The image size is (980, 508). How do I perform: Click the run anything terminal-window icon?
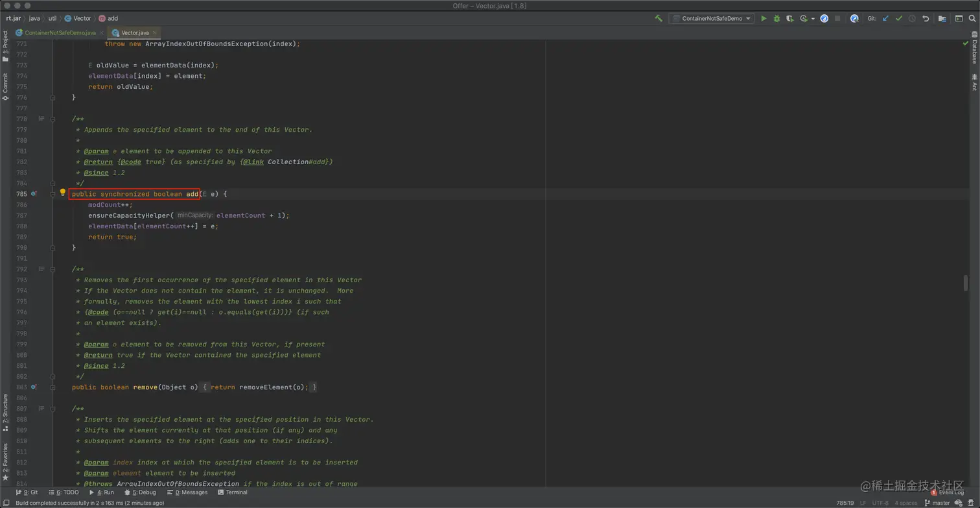point(959,19)
